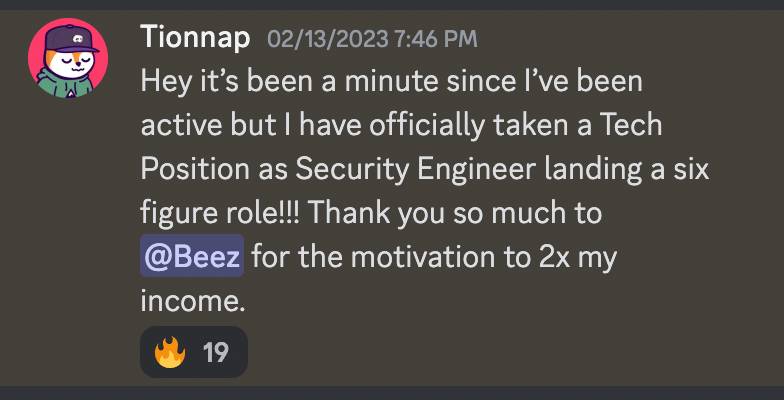Screen dimensions: 784x400
Task: Click the time 7:46 PM in the header
Action: tap(436, 38)
